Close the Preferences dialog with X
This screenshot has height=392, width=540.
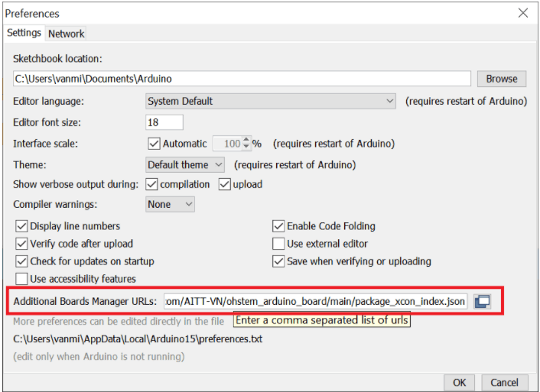tap(523, 13)
